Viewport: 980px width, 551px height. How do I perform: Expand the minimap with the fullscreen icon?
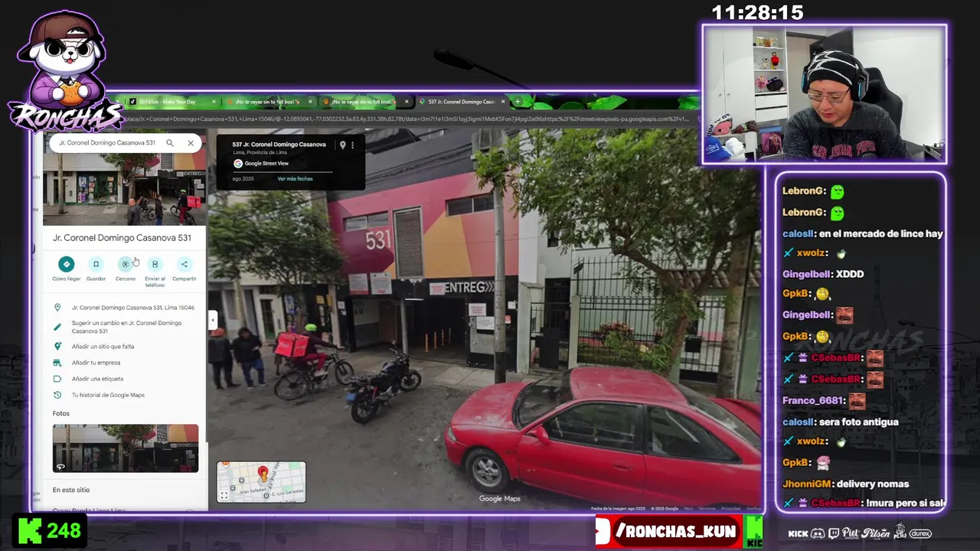point(224,496)
